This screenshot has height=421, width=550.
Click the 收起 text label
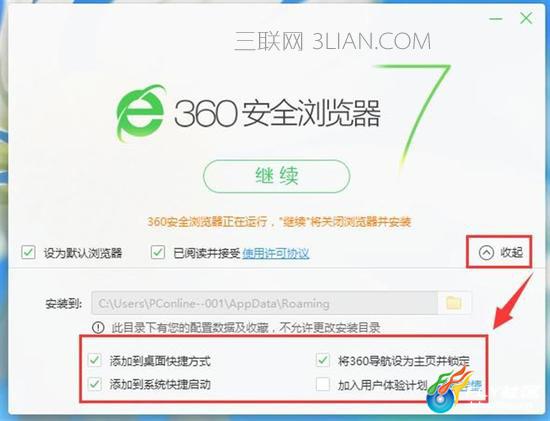[x=512, y=252]
